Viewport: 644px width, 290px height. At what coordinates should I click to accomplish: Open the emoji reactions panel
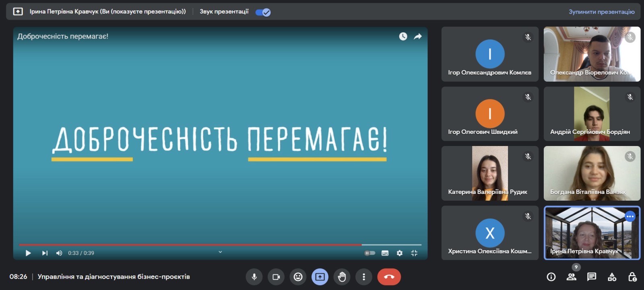298,277
